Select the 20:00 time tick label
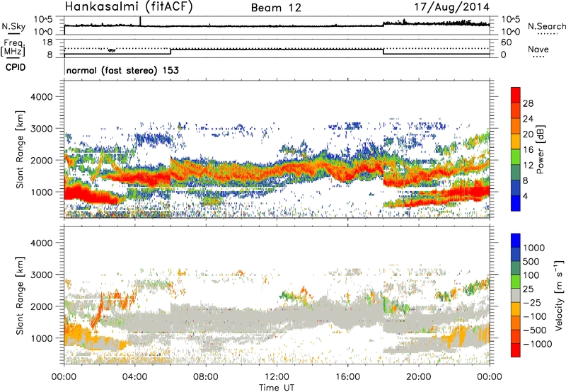Screen dimensions: 566x392 pyautogui.click(x=418, y=377)
